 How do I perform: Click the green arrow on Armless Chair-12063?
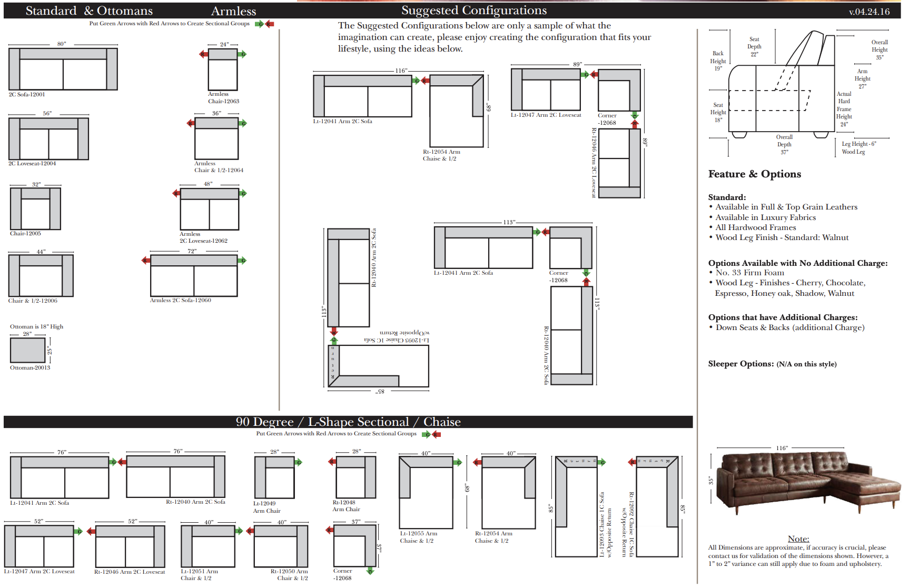242,54
